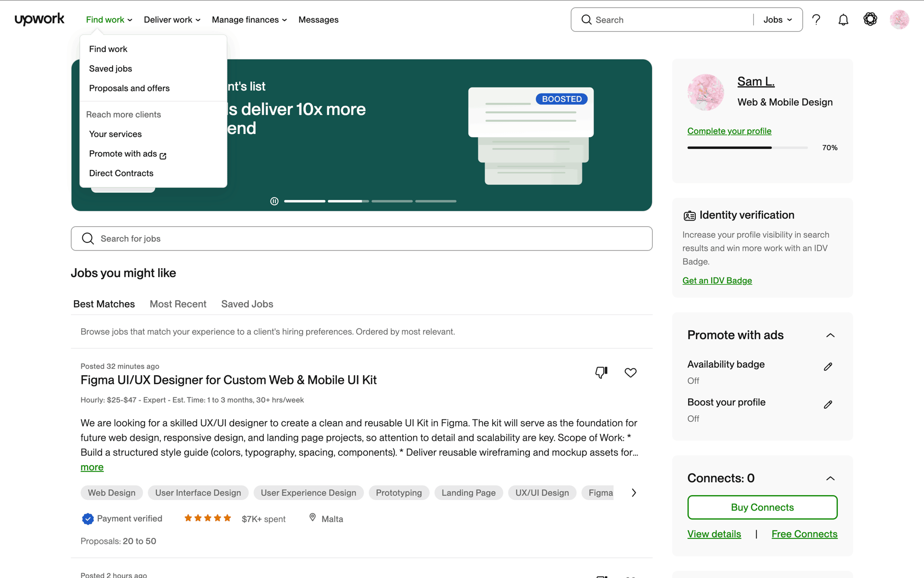
Task: Switch to the Best Matches tab
Action: click(x=104, y=304)
